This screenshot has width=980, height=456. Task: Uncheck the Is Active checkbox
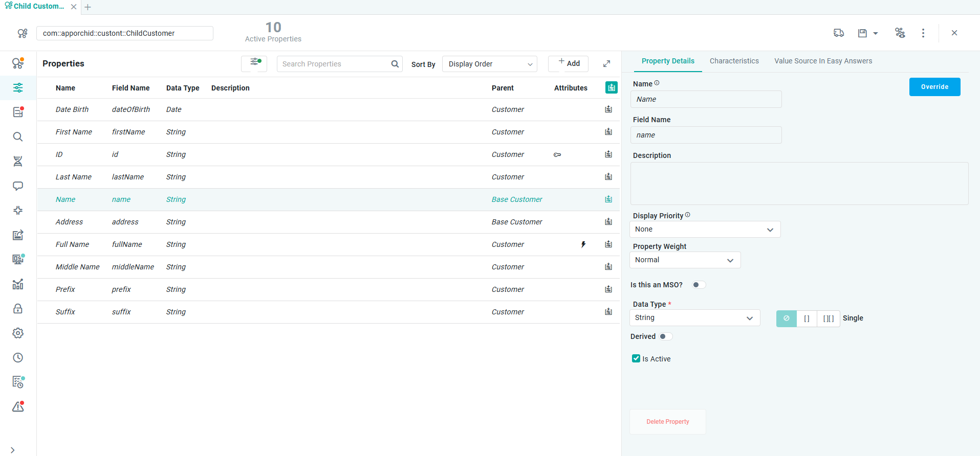tap(636, 359)
